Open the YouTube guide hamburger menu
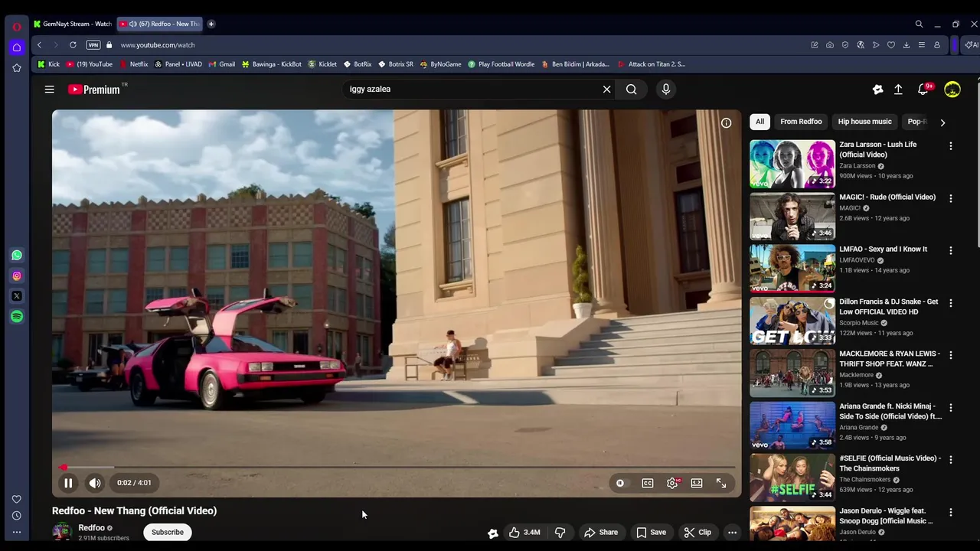Screen dimensions: 980x551 point(49,90)
